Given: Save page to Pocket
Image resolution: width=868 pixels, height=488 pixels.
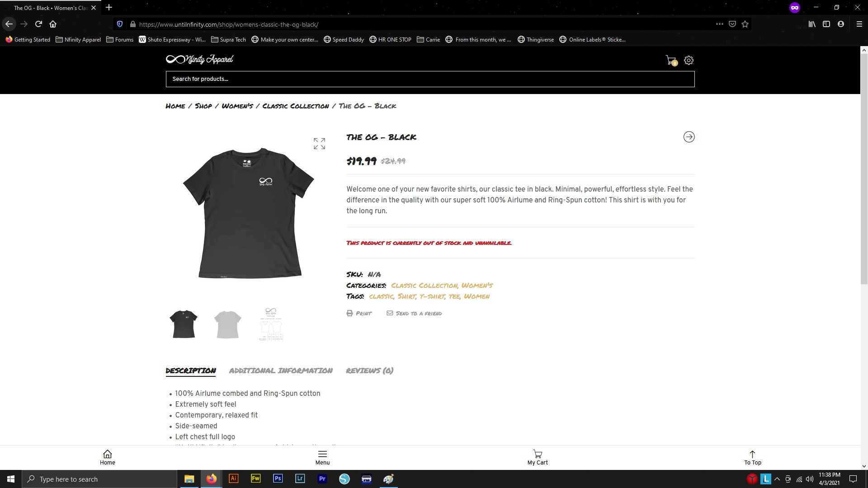Looking at the screenshot, I should 732,24.
